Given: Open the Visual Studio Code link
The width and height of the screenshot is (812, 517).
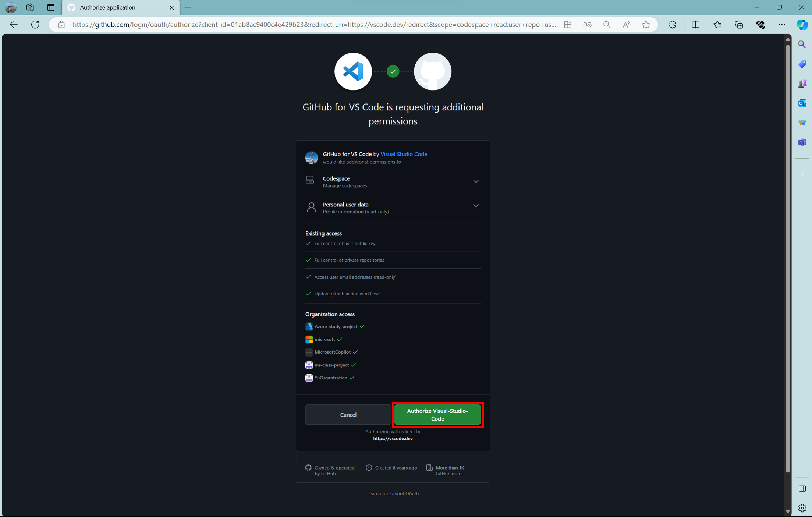Looking at the screenshot, I should (404, 154).
